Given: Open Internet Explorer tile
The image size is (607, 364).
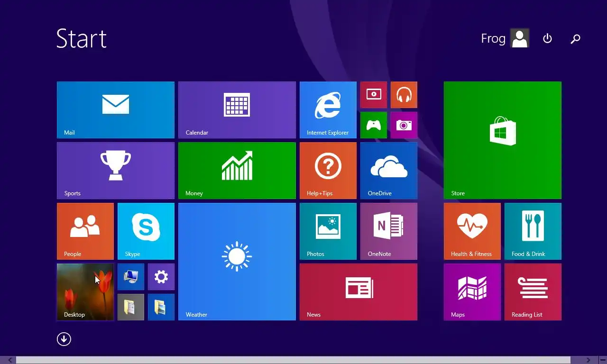Looking at the screenshot, I should [328, 110].
